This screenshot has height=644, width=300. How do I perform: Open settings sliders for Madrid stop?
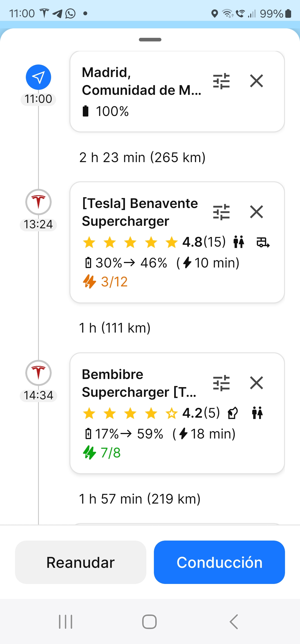[x=221, y=81]
